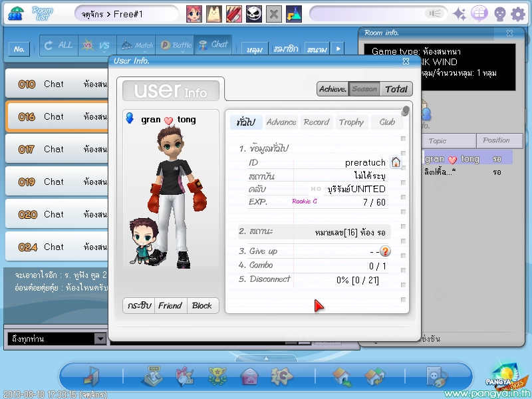Open the cash register shop icon
This screenshot has height=399, width=532.
[152, 376]
